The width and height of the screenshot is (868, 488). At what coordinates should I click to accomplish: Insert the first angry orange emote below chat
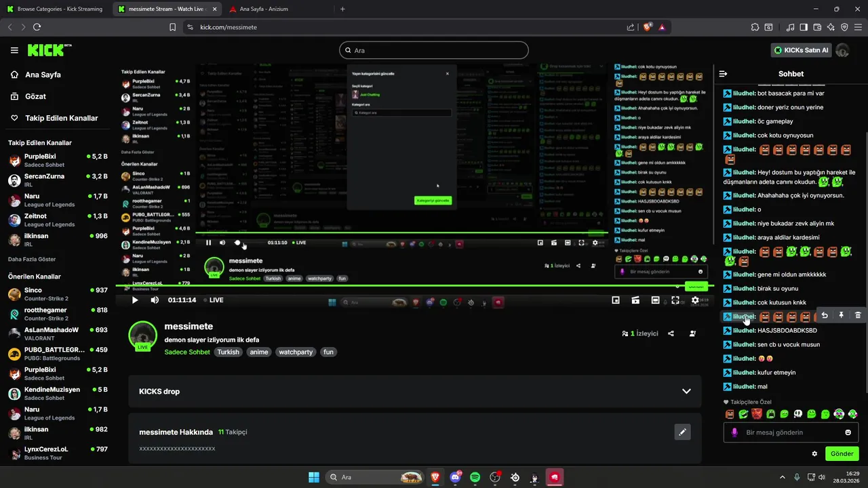[x=730, y=413]
